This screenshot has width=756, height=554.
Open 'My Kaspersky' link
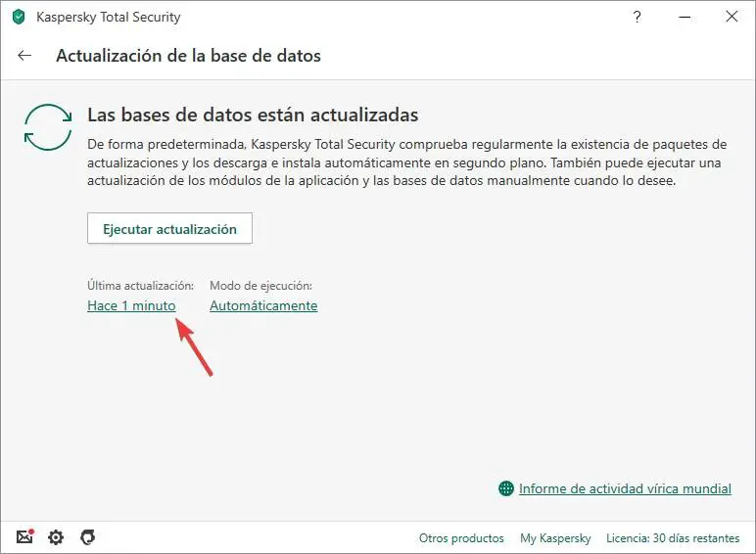click(555, 538)
